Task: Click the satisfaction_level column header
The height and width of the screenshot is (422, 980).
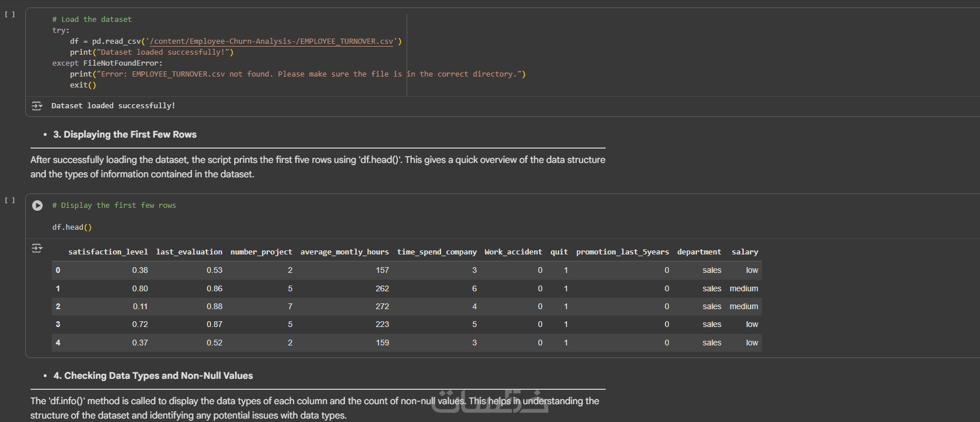Action: [108, 252]
